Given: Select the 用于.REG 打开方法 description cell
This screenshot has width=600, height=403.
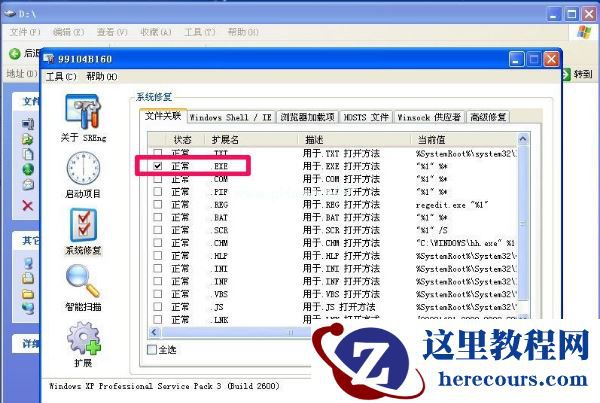Looking at the screenshot, I should [341, 205].
